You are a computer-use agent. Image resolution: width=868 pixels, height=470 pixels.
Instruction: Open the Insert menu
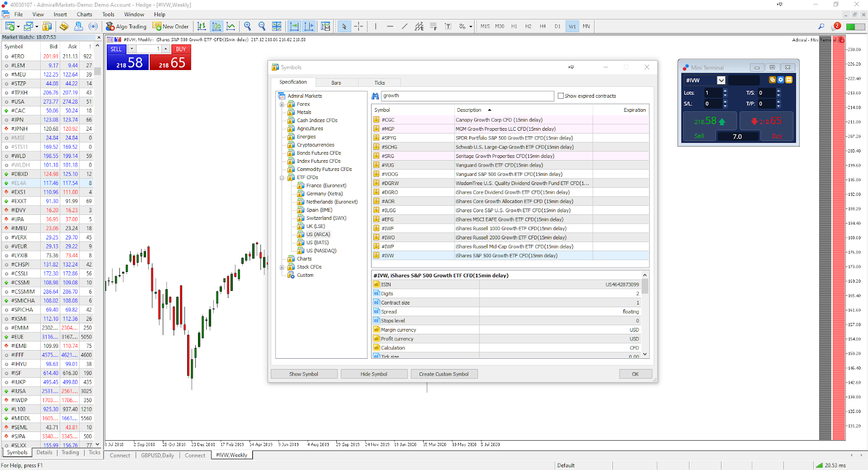(60, 14)
